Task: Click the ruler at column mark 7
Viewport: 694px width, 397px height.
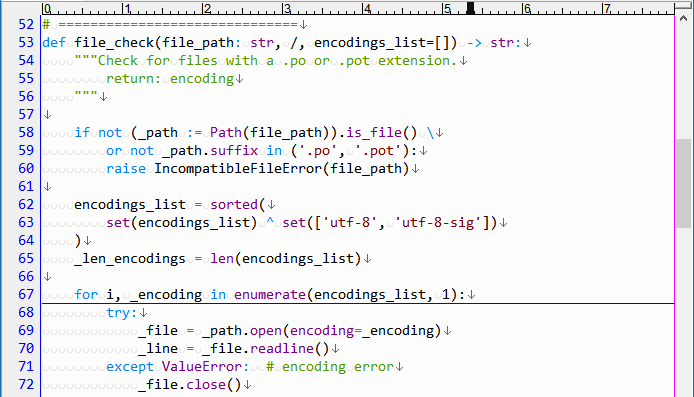Action: point(607,8)
